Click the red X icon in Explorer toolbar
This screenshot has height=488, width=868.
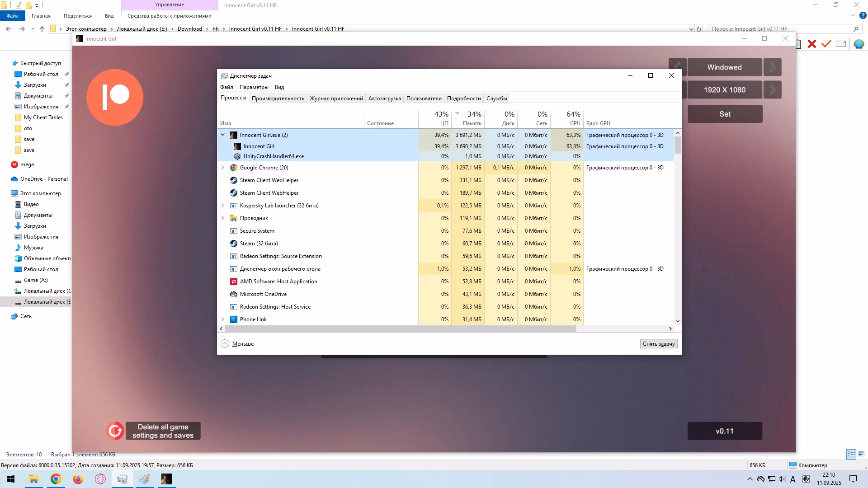pyautogui.click(x=812, y=44)
